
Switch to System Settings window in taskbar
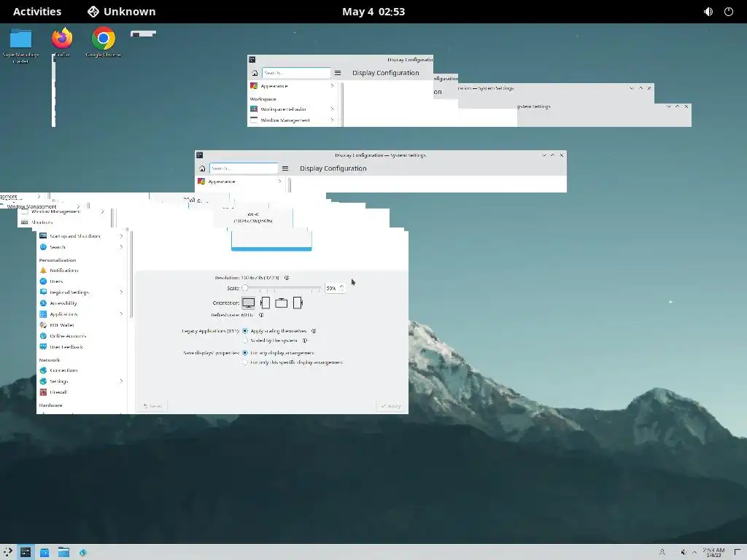(x=26, y=552)
